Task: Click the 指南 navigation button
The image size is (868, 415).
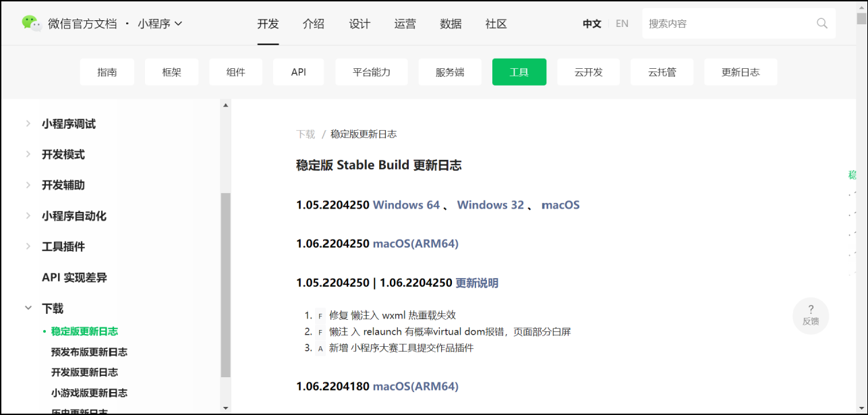Action: [x=107, y=72]
